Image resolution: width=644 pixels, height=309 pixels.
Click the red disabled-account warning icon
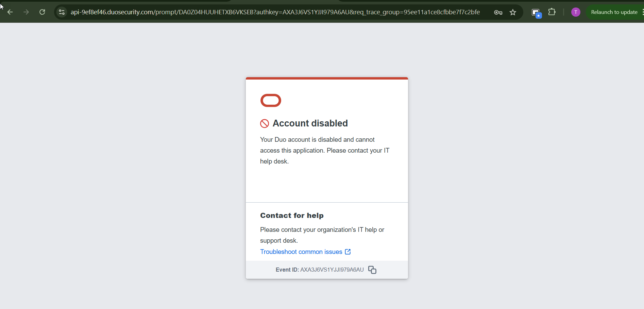(x=265, y=123)
